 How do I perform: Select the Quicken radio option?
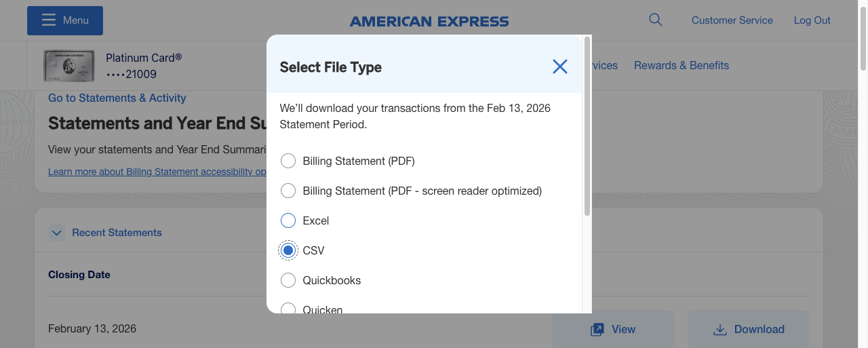tap(288, 309)
